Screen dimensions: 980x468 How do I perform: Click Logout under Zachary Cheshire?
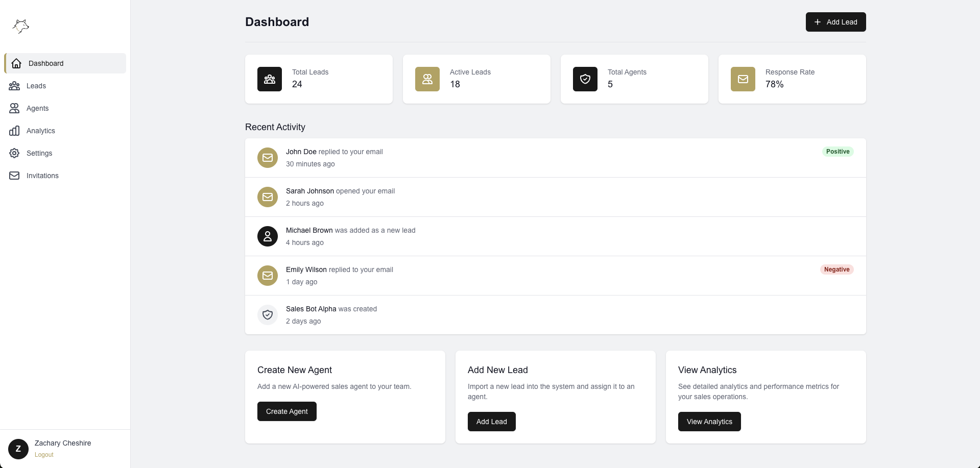pyautogui.click(x=43, y=455)
